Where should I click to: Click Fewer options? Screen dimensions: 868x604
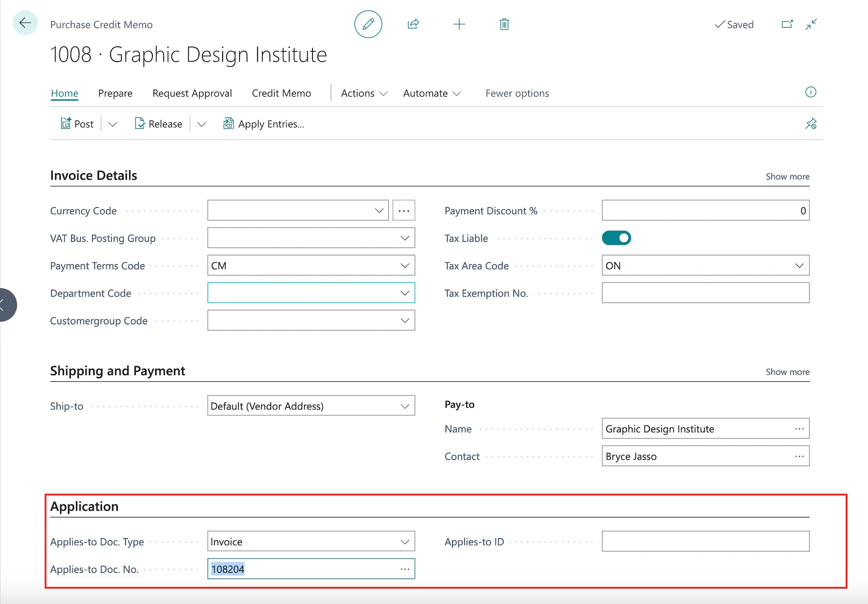tap(517, 93)
